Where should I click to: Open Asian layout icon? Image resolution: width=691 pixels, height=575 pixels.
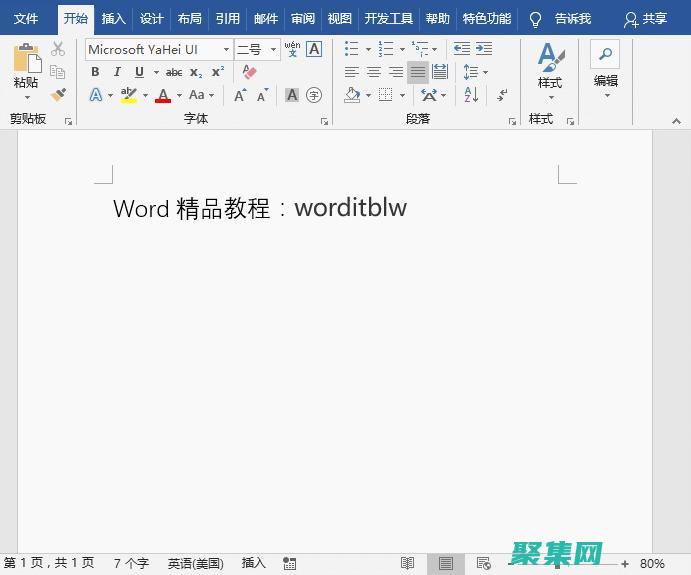click(x=429, y=95)
